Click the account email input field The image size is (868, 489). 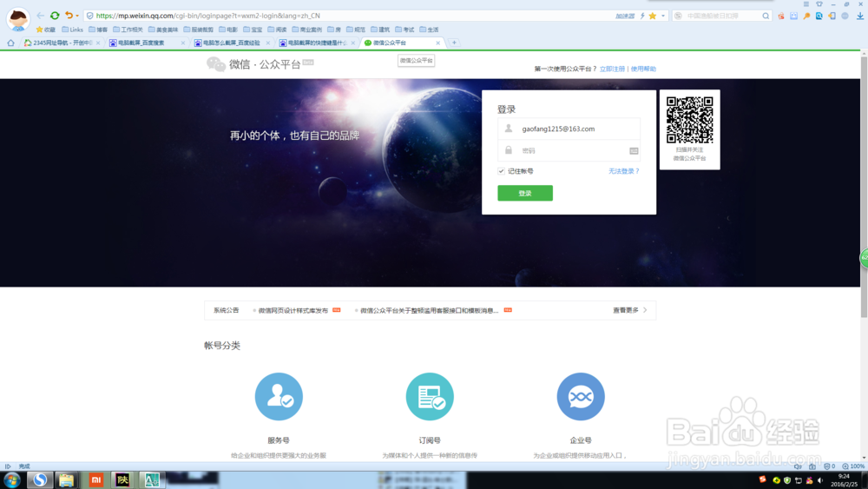point(569,129)
